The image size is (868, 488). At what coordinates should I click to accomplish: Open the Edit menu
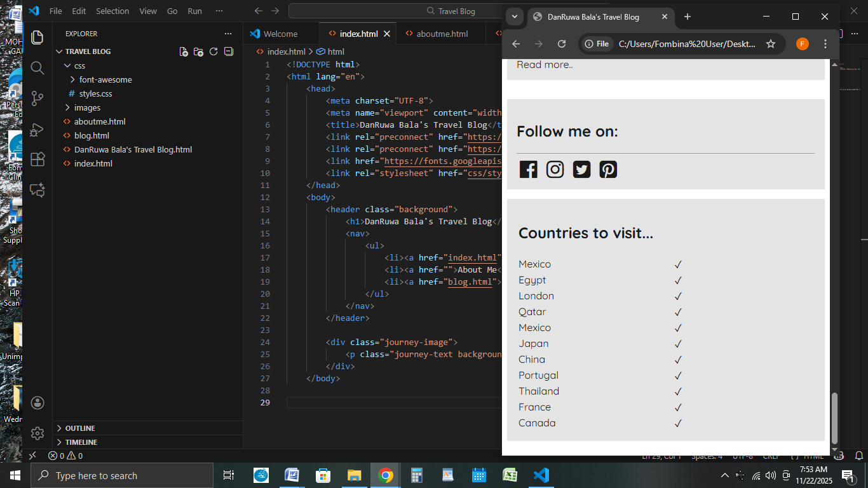pos(79,11)
